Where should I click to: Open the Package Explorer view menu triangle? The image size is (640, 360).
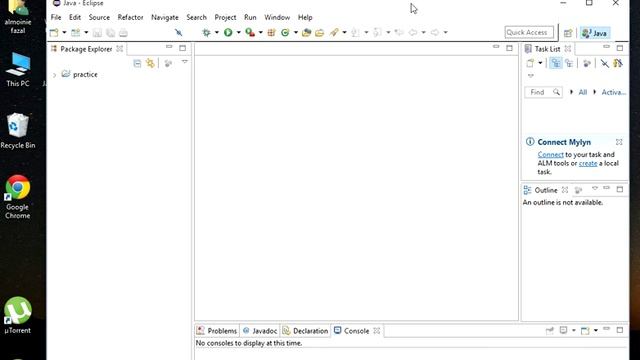click(x=184, y=62)
